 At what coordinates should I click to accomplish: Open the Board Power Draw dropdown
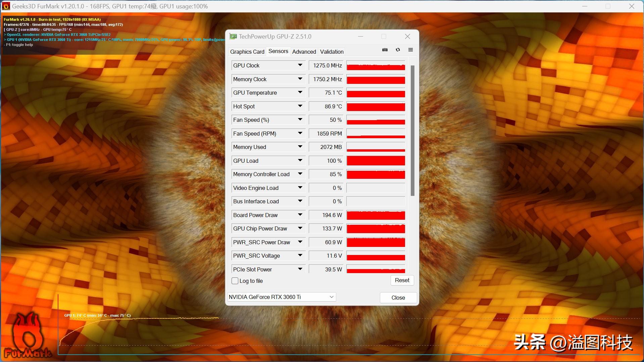pyautogui.click(x=300, y=215)
